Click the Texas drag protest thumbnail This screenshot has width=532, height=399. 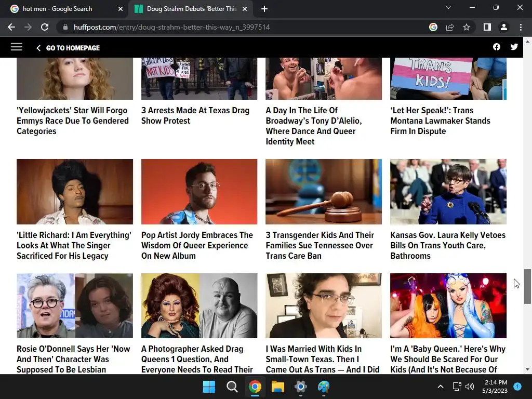[x=199, y=78]
